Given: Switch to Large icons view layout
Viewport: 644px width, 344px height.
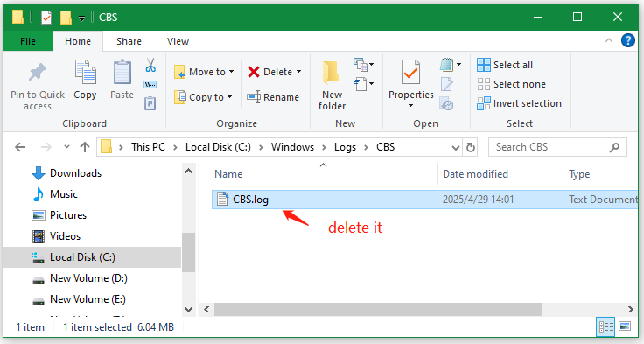Looking at the screenshot, I should point(625,326).
